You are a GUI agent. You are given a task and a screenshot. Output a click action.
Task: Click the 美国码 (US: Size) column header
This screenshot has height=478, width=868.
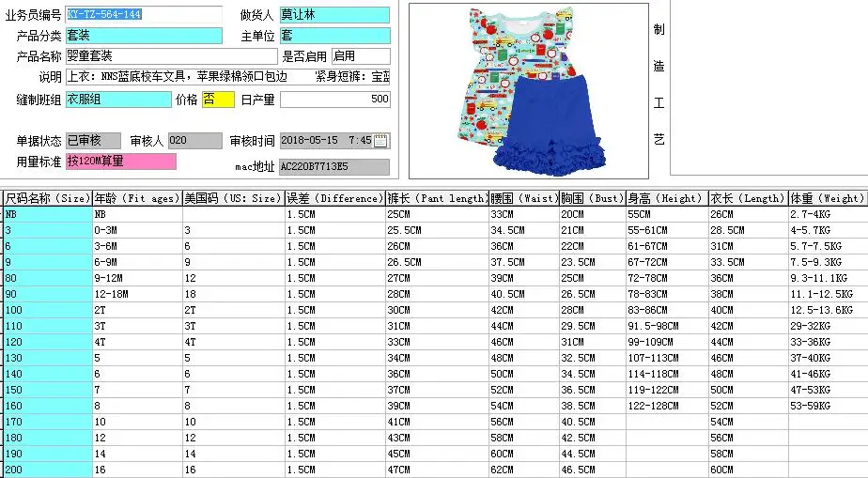point(233,198)
